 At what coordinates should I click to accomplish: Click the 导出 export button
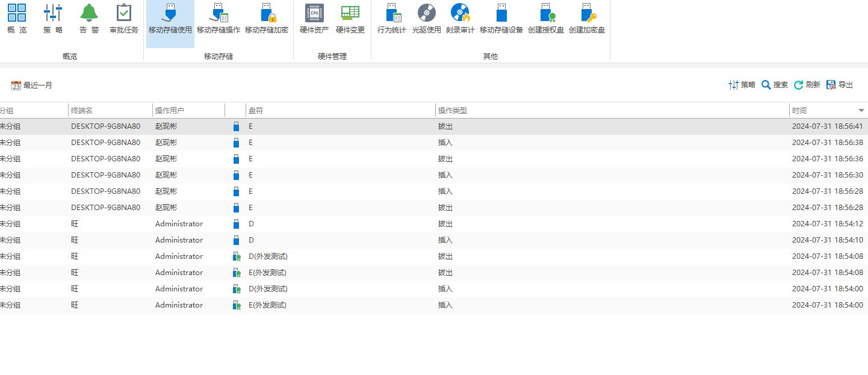[x=840, y=85]
